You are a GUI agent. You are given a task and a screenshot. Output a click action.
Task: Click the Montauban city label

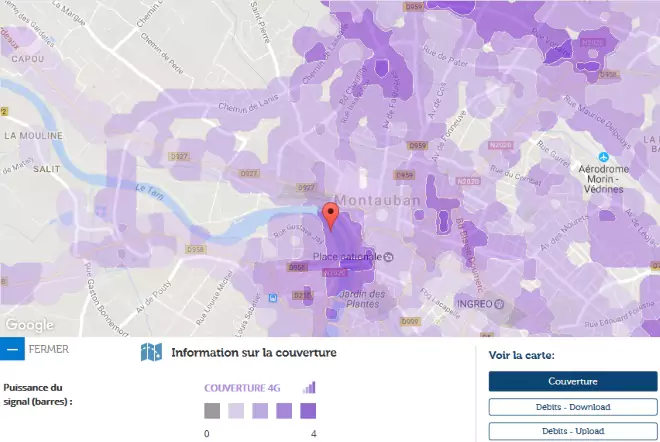point(378,200)
